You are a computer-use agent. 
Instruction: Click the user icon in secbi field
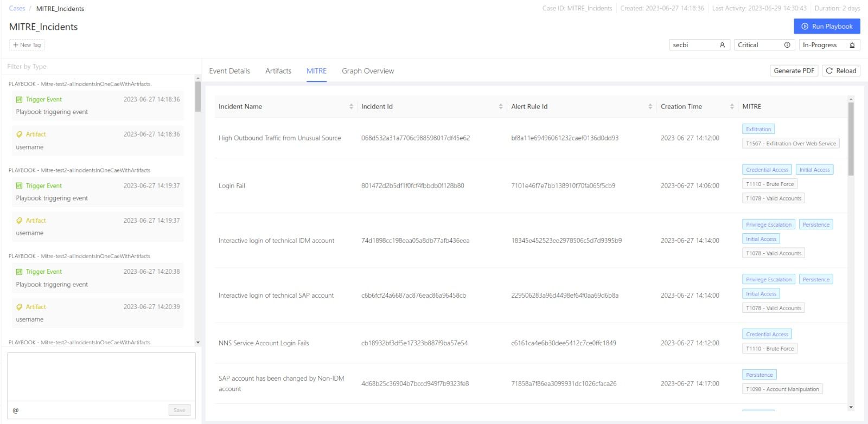[722, 46]
